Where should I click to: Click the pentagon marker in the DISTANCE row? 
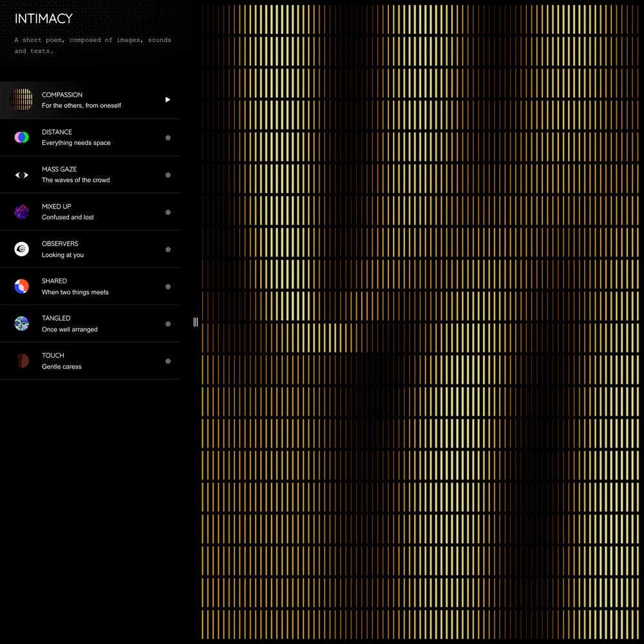click(168, 138)
